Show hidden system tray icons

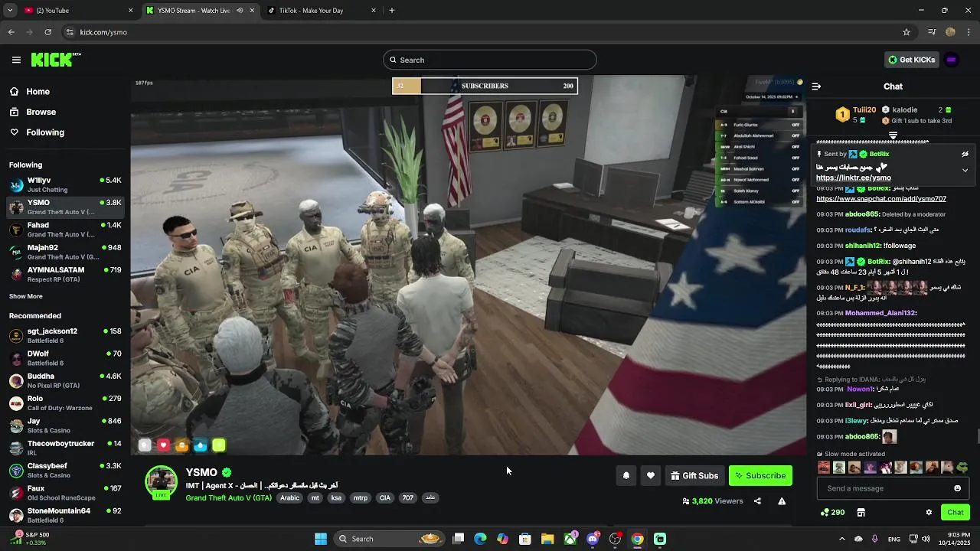pyautogui.click(x=841, y=539)
